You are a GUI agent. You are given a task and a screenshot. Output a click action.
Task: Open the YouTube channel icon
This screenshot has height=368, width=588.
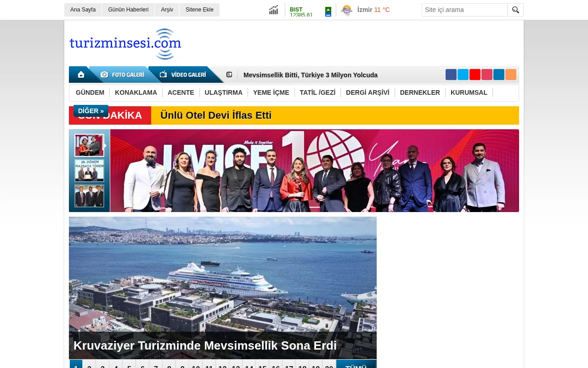475,74
